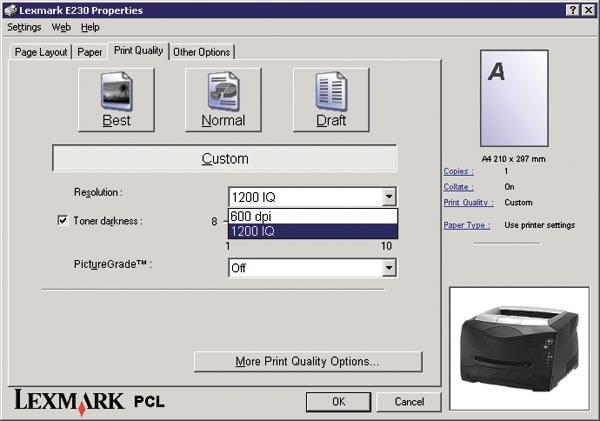Open More Print Quality Options

[308, 361]
